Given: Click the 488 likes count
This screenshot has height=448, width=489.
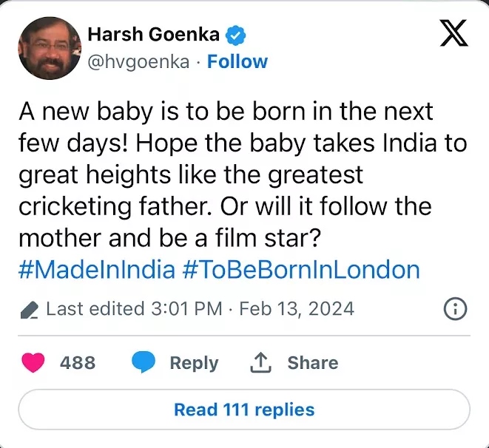Looking at the screenshot, I should [78, 363].
